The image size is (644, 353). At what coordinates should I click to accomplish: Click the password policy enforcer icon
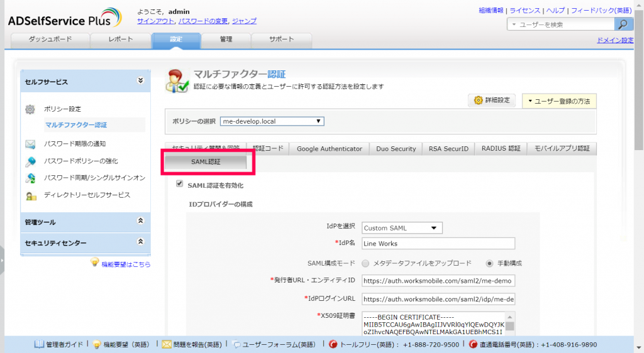(x=30, y=161)
